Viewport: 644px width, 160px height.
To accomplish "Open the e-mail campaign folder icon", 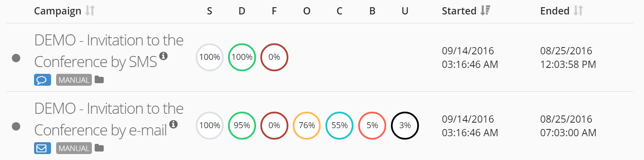I will 99,148.
